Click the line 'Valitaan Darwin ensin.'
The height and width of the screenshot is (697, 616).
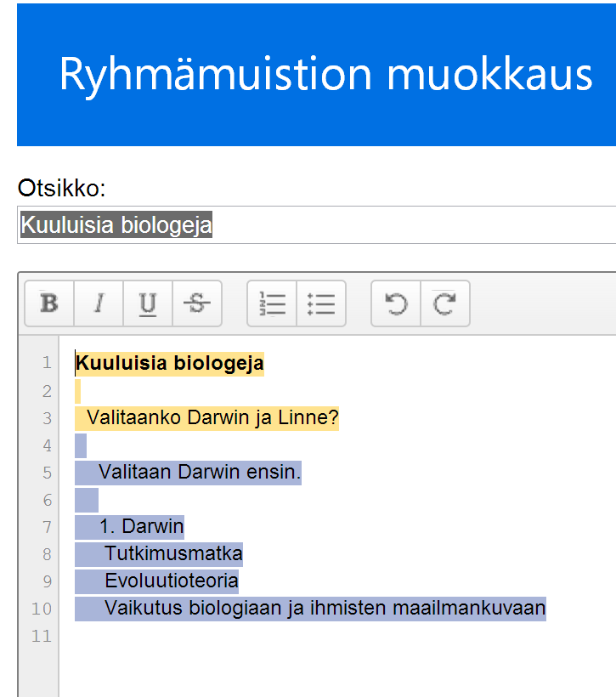pos(200,473)
